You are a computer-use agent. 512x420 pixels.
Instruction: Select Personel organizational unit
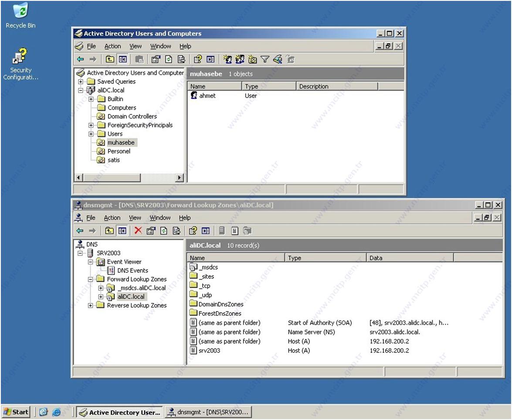coord(119,151)
